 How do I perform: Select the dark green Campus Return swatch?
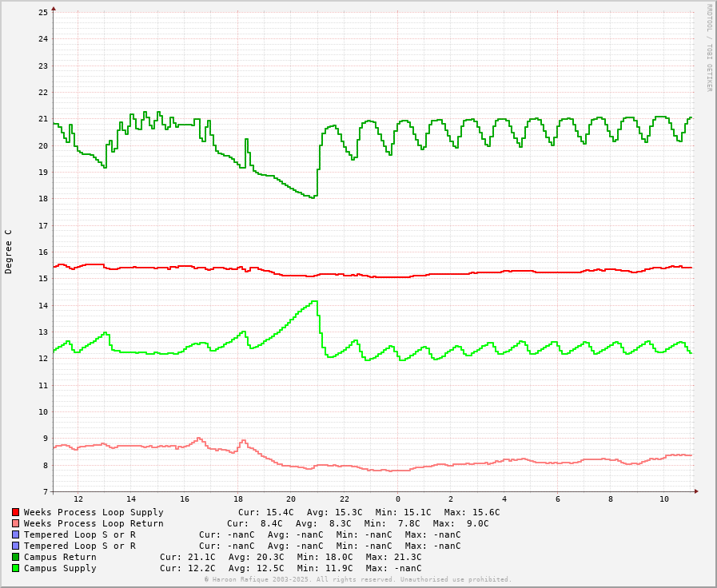[x=15, y=557]
